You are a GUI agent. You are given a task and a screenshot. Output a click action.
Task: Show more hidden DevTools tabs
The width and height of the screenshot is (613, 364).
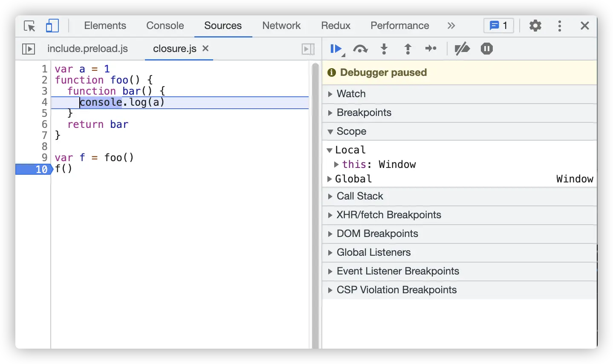tap(451, 26)
